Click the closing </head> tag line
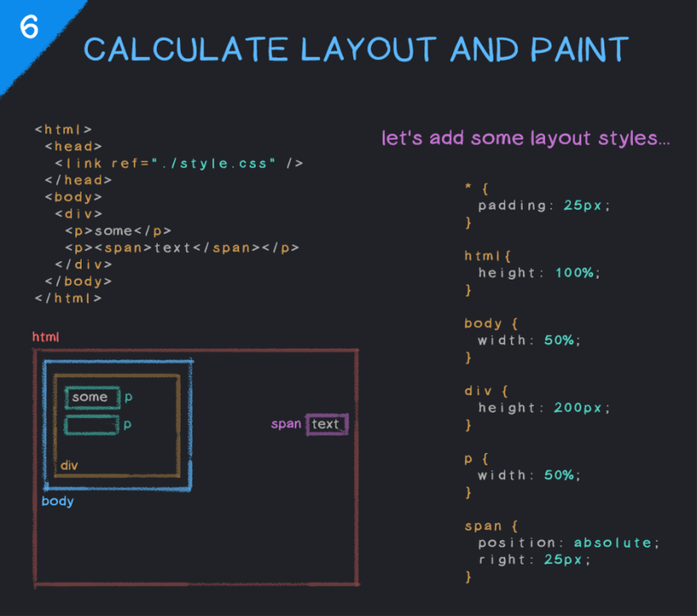The height and width of the screenshot is (616, 697). click(79, 180)
